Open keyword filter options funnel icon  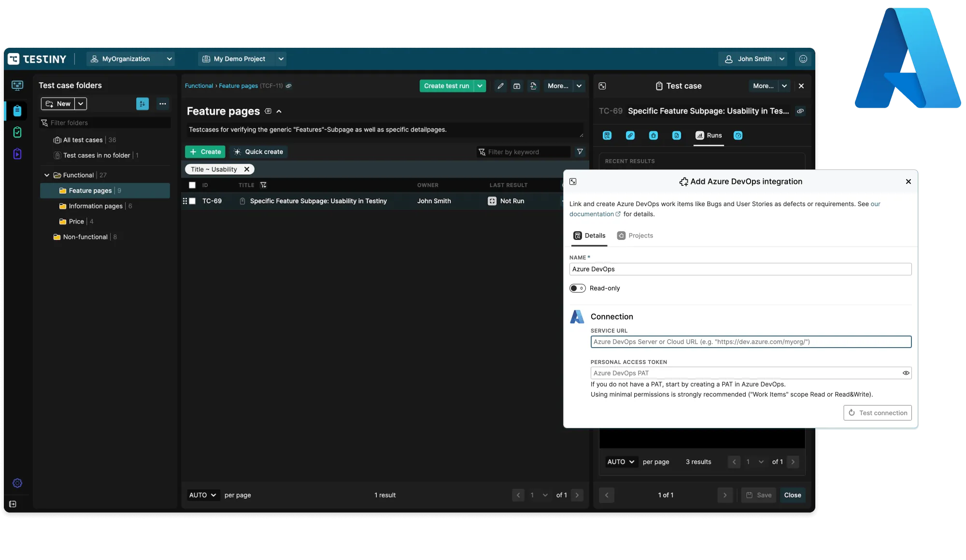[580, 152]
